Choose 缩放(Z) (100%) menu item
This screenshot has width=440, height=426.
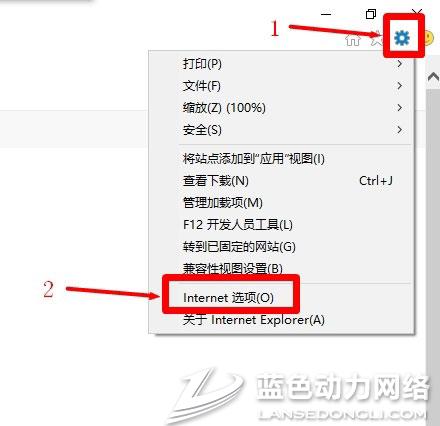pos(281,108)
